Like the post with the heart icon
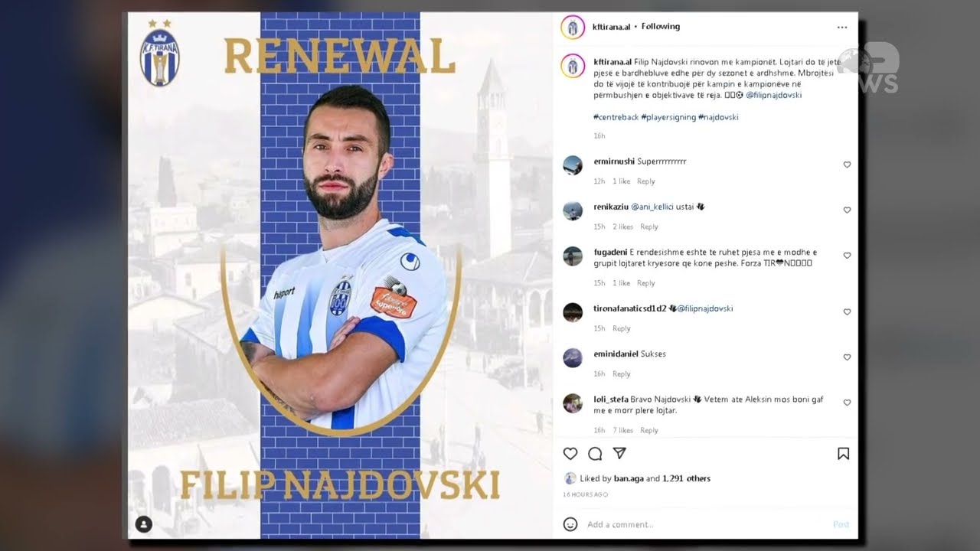This screenshot has width=980, height=551. coord(570,454)
